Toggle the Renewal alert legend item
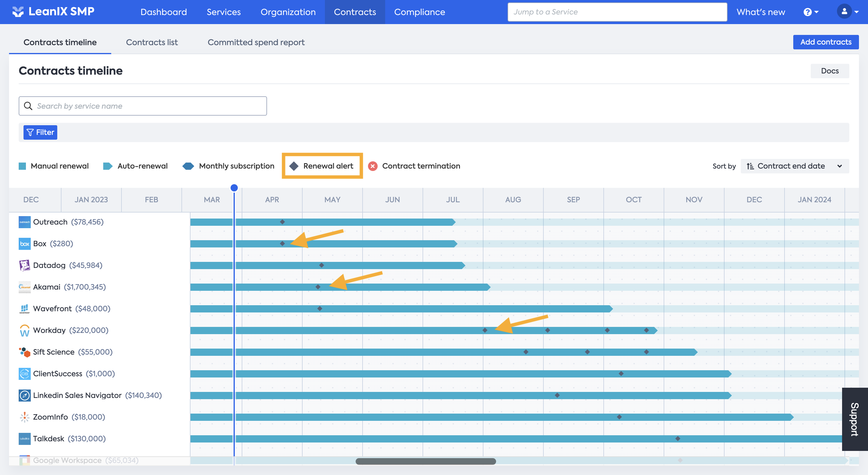The height and width of the screenshot is (475, 868). pos(322,166)
